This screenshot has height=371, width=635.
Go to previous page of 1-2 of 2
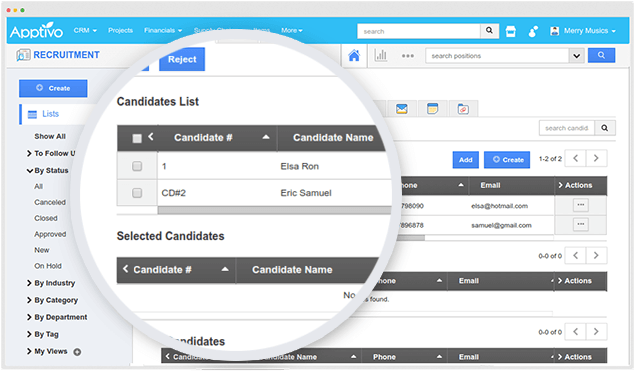pos(575,158)
